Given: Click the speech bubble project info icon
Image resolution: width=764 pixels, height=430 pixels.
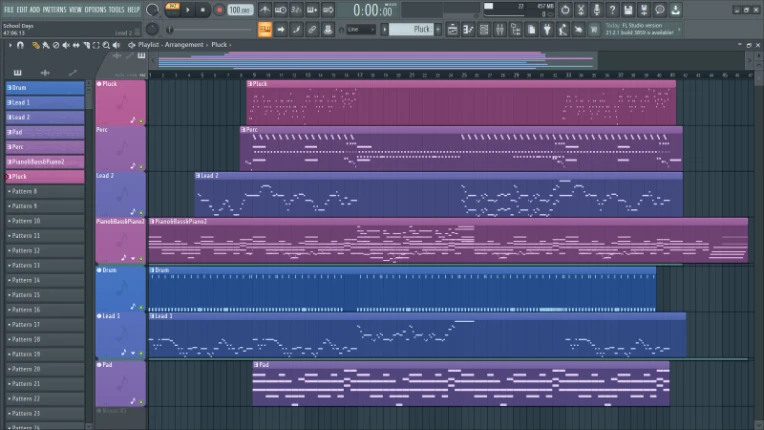Looking at the screenshot, I should coord(660,10).
